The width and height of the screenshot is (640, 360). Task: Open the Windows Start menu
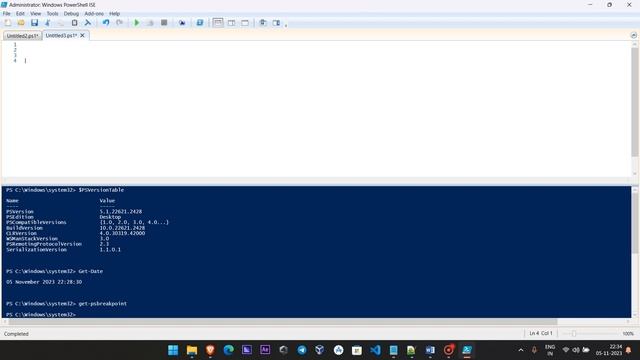(173, 350)
